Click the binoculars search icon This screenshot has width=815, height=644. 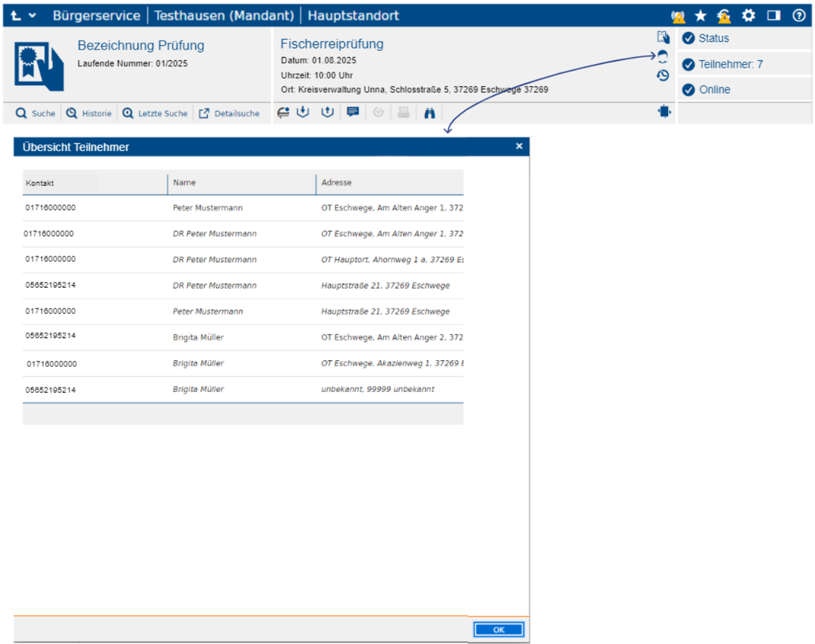429,113
